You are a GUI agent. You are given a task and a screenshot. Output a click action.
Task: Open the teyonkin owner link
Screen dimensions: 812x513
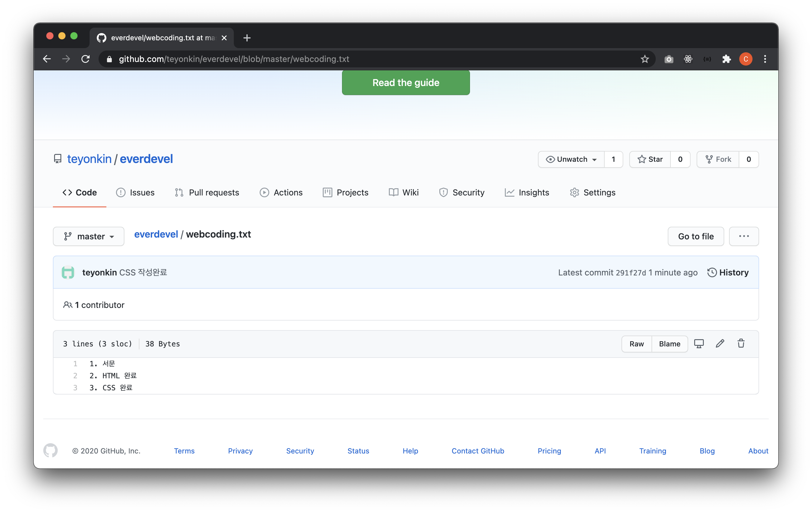[x=89, y=159]
